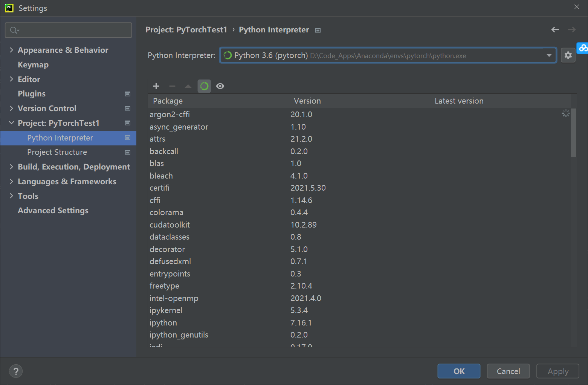Click the OK button
588x385 pixels.
coord(459,371)
